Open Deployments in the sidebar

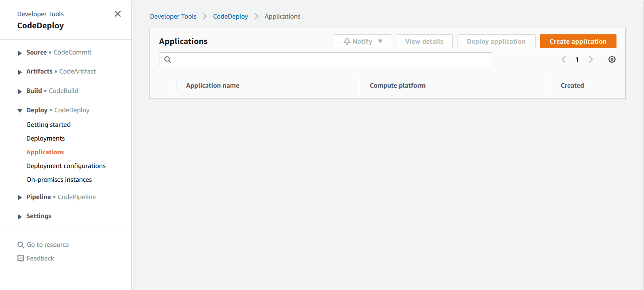tap(46, 139)
